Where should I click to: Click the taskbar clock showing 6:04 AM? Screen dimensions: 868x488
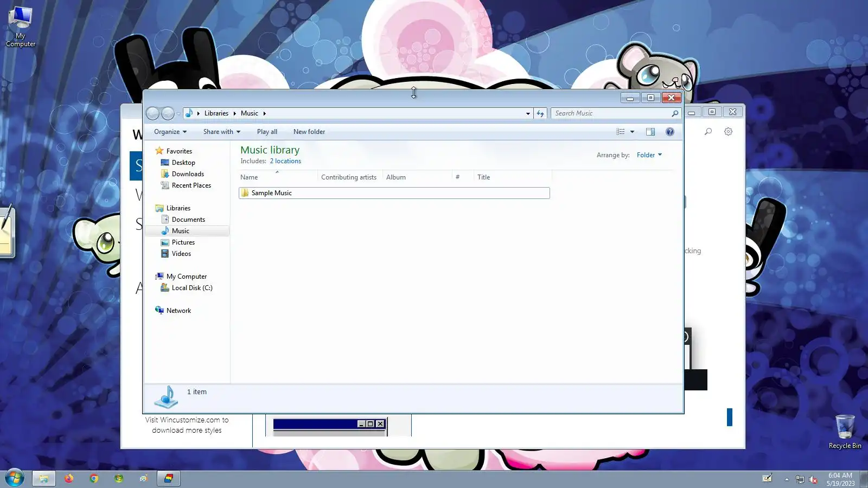coord(840,479)
